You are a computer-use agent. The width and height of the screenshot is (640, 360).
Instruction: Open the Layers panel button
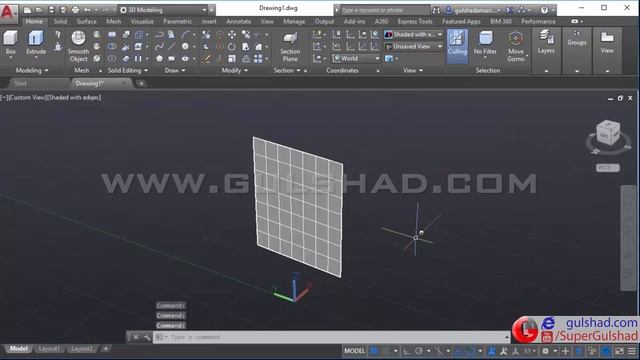click(x=546, y=43)
